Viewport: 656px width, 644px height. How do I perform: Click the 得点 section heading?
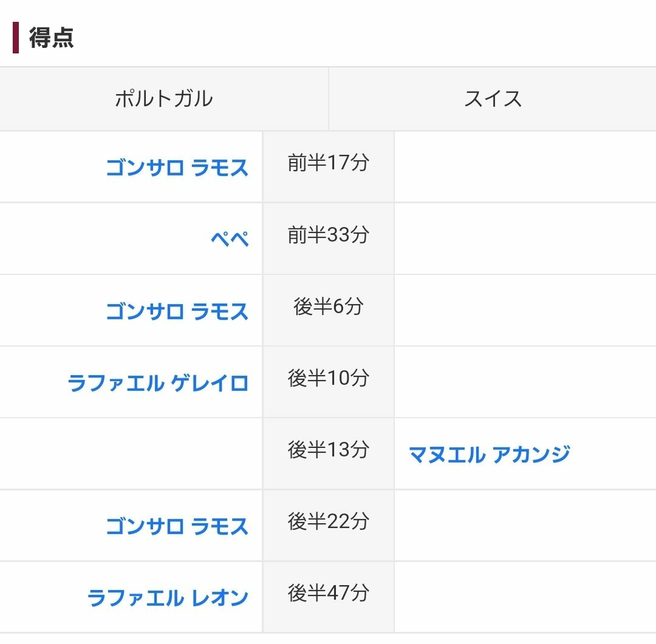(52, 38)
